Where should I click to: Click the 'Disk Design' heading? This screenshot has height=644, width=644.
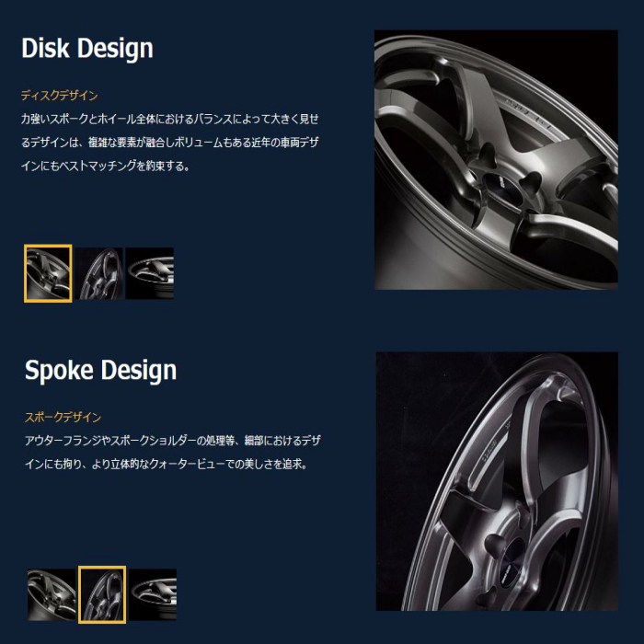coord(87,49)
